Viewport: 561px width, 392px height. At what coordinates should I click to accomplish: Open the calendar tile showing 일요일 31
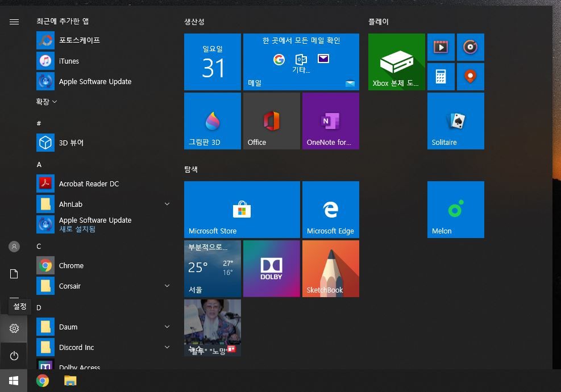(x=213, y=62)
